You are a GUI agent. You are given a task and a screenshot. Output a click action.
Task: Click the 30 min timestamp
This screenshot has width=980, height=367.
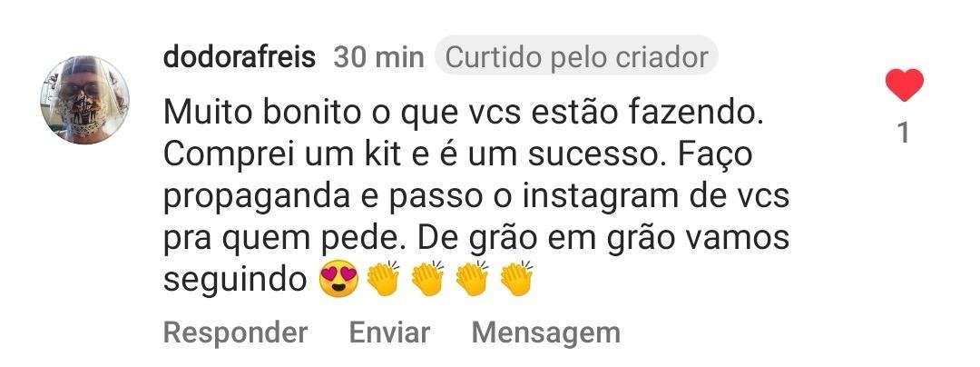[x=378, y=57]
